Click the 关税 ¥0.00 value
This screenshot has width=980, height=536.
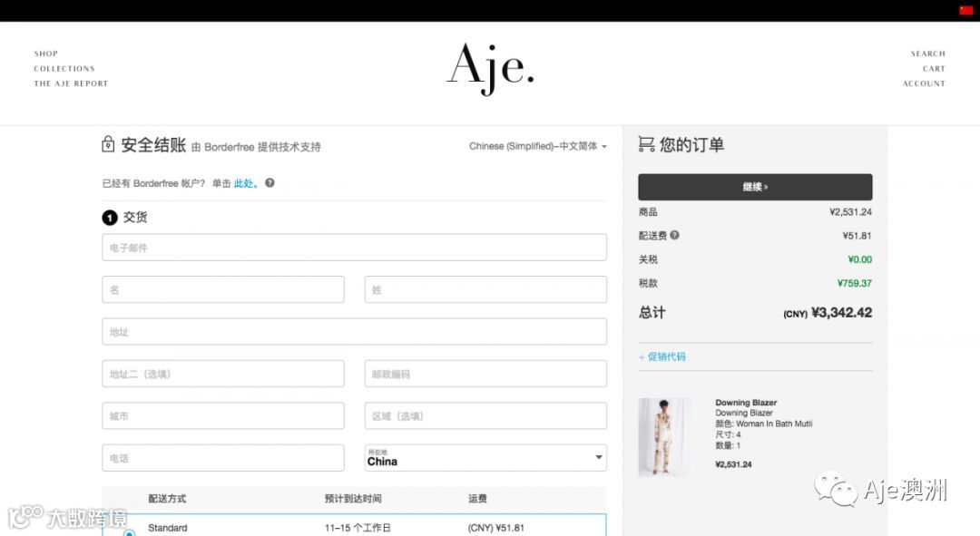click(x=859, y=259)
